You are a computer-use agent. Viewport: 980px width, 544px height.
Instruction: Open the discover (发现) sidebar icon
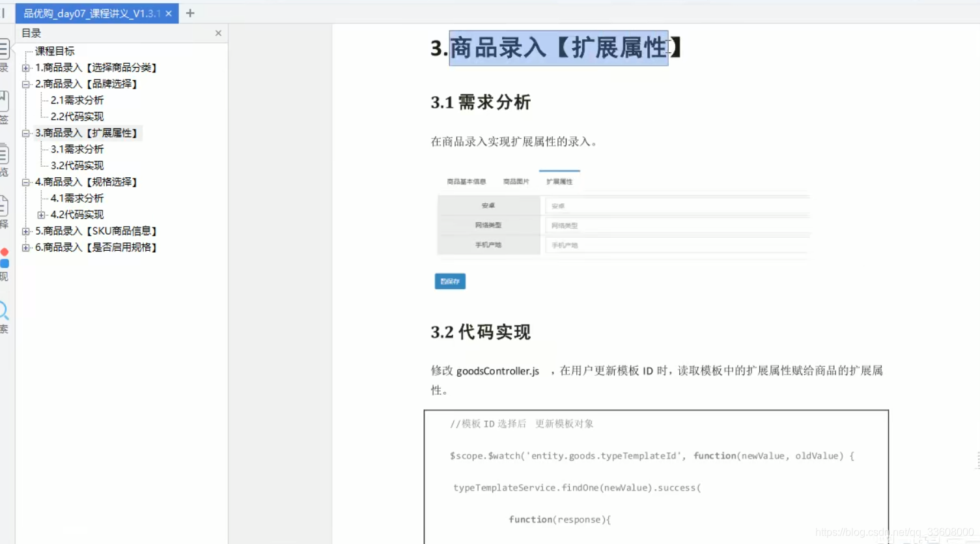click(4, 258)
